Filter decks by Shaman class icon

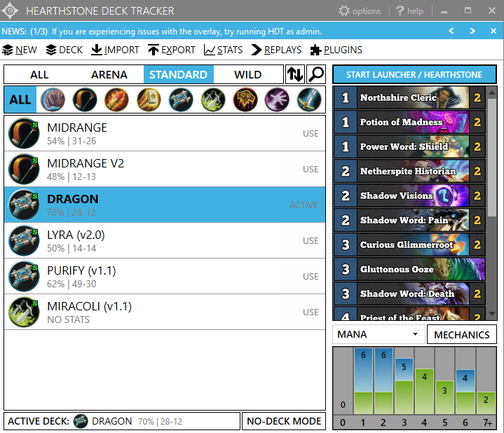[245, 100]
